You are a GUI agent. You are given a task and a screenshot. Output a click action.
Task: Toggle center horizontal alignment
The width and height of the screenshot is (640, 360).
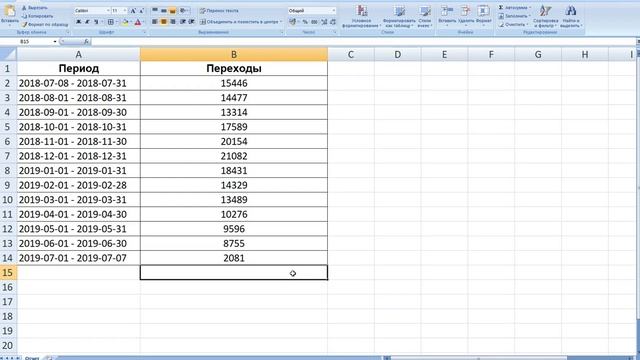pos(164,22)
